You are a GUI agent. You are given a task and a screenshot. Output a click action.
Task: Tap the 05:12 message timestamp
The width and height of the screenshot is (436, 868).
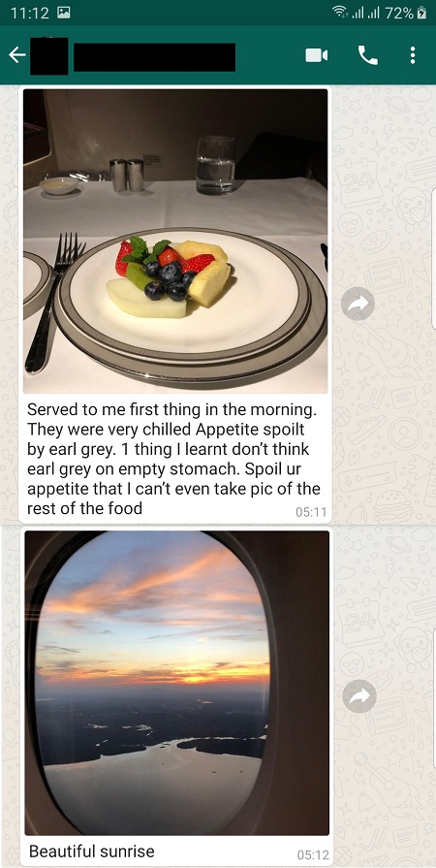313,854
